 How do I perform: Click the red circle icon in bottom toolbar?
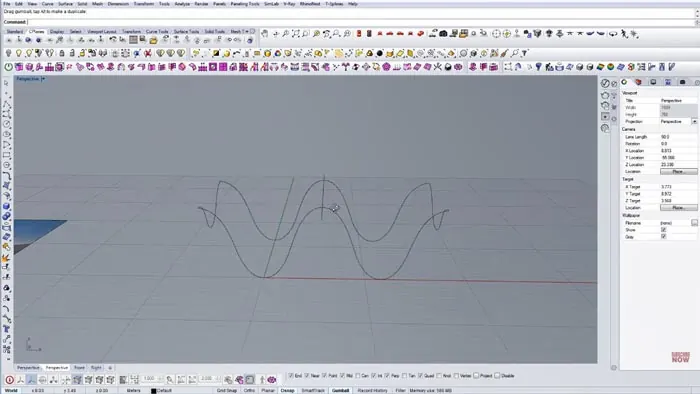tap(9, 380)
